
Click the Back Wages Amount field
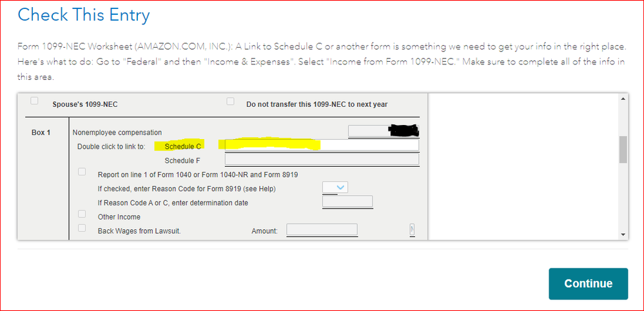322,230
